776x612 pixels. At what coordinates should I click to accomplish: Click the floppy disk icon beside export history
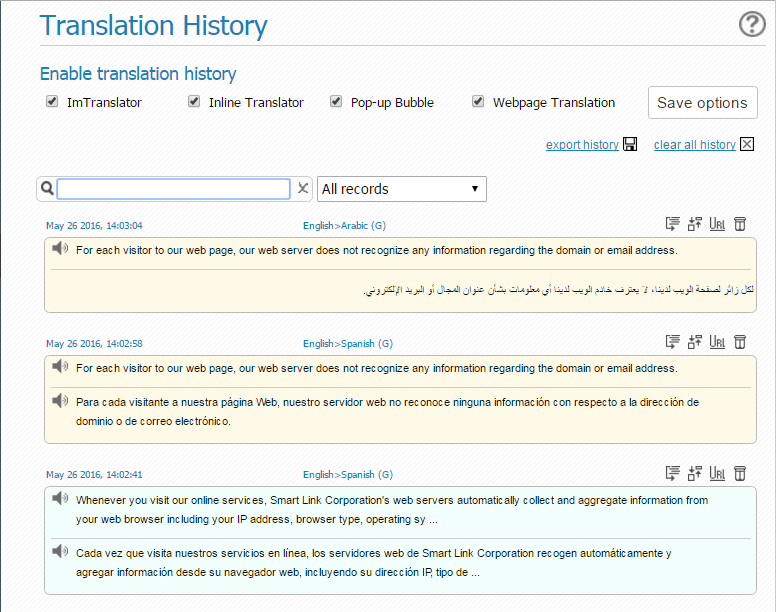(630, 144)
